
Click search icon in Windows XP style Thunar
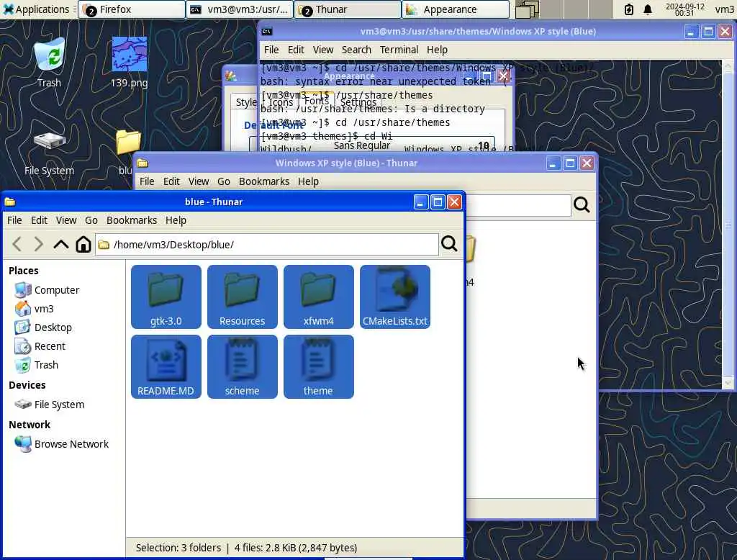pyautogui.click(x=582, y=204)
